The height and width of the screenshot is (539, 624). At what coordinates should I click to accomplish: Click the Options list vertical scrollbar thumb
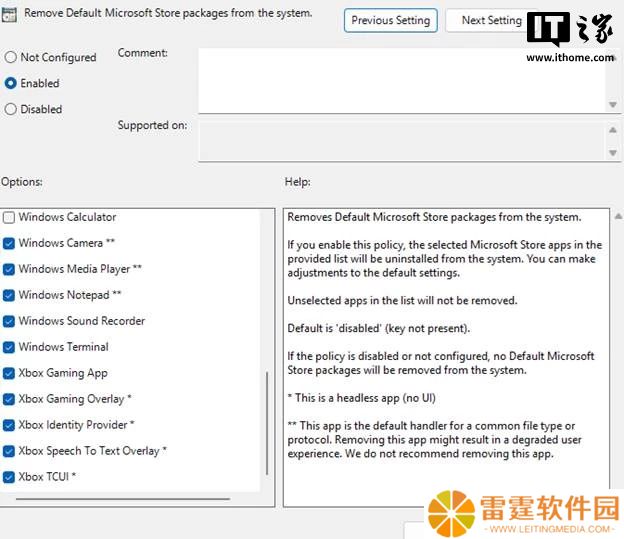pos(267,423)
